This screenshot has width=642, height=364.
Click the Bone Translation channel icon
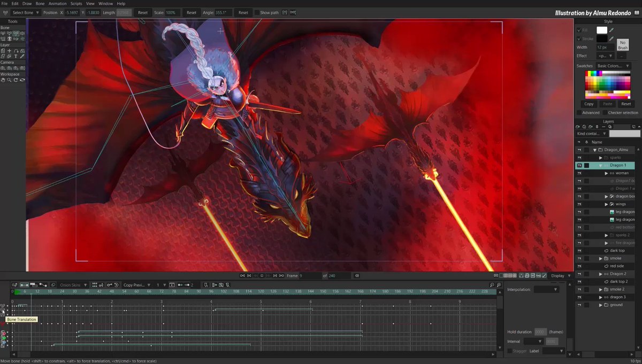(x=3, y=310)
